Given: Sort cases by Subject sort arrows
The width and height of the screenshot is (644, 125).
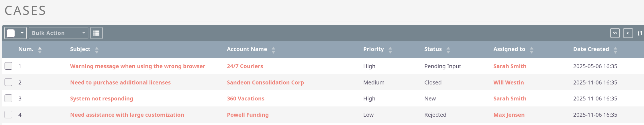Looking at the screenshot, I should point(97,50).
